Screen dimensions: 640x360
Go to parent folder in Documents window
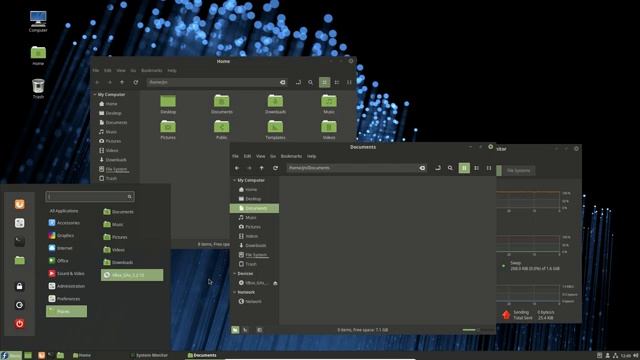[x=262, y=168]
